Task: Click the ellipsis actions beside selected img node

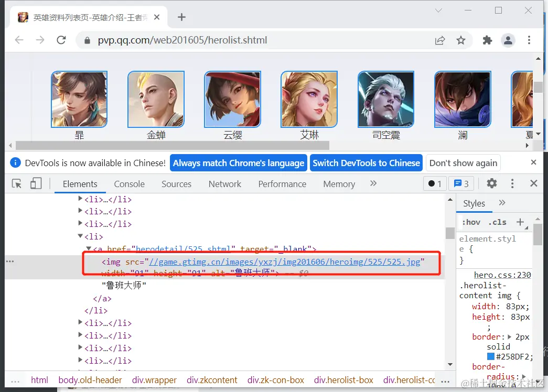Action: (10, 261)
